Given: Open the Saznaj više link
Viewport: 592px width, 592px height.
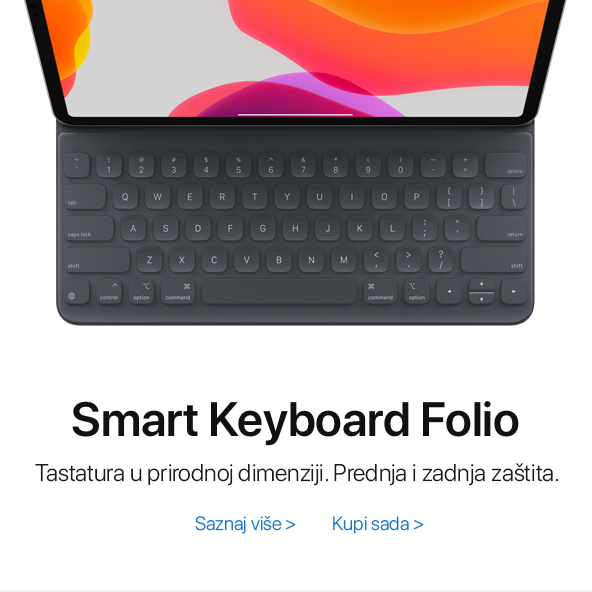Looking at the screenshot, I should click(245, 524).
